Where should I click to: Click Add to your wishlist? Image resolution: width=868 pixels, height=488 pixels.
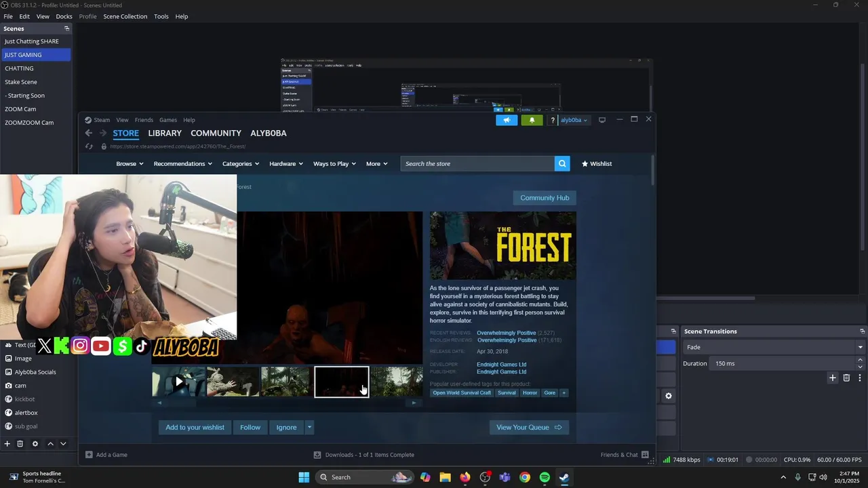[x=195, y=427]
